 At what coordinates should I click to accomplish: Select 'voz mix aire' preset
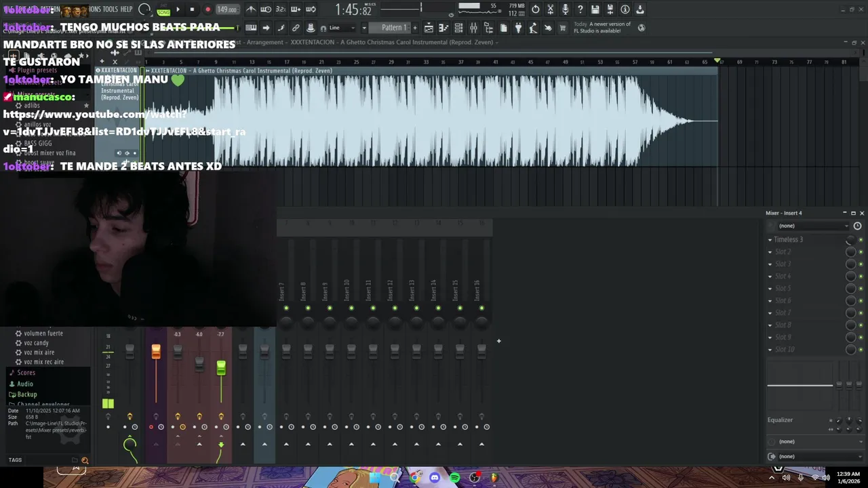[39, 352]
